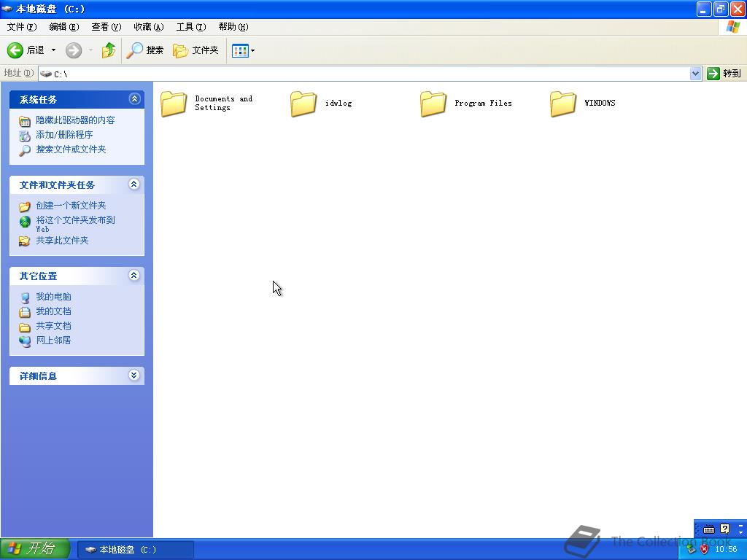This screenshot has width=747, height=560.
Task: Open the 编辑(E) menu
Action: [x=64, y=27]
